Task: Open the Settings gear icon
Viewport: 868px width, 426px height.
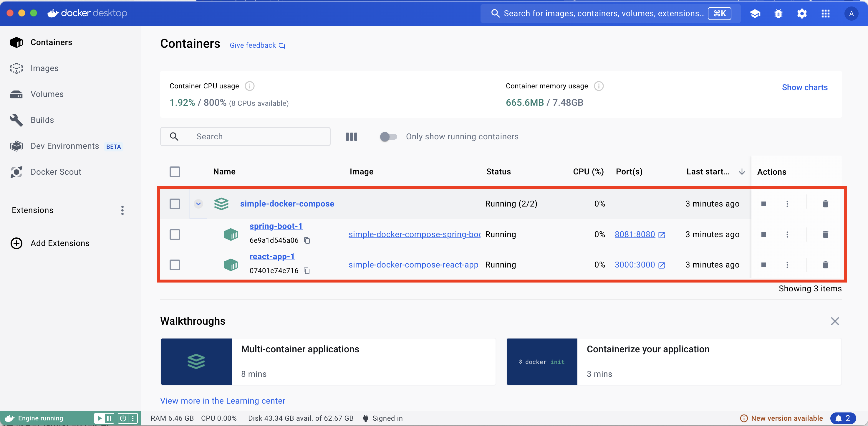Action: tap(802, 14)
